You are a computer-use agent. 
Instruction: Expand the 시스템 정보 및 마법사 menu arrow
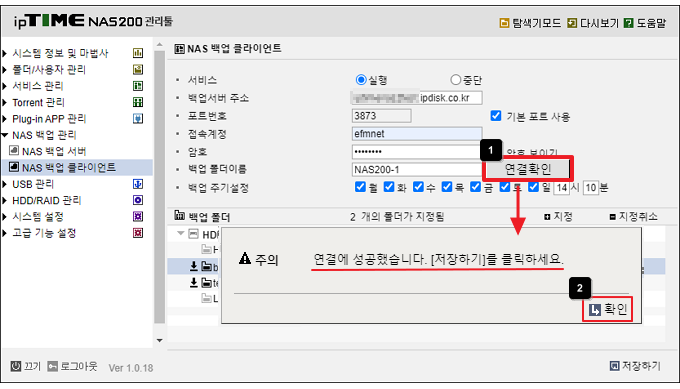pos(5,53)
